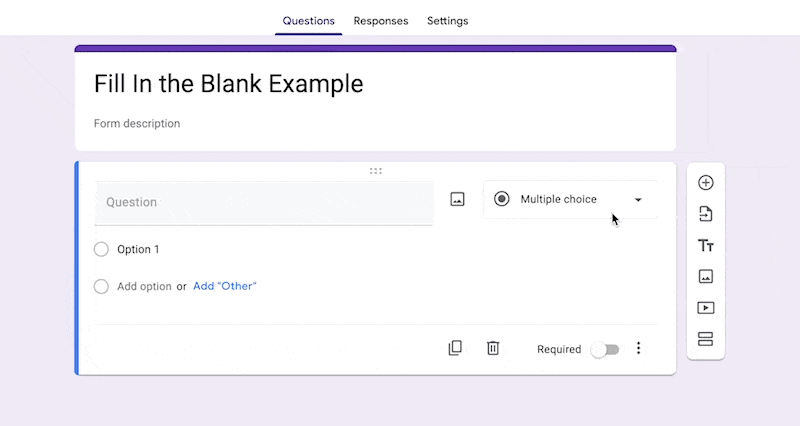
Task: Switch to the Responses tab
Action: click(381, 21)
